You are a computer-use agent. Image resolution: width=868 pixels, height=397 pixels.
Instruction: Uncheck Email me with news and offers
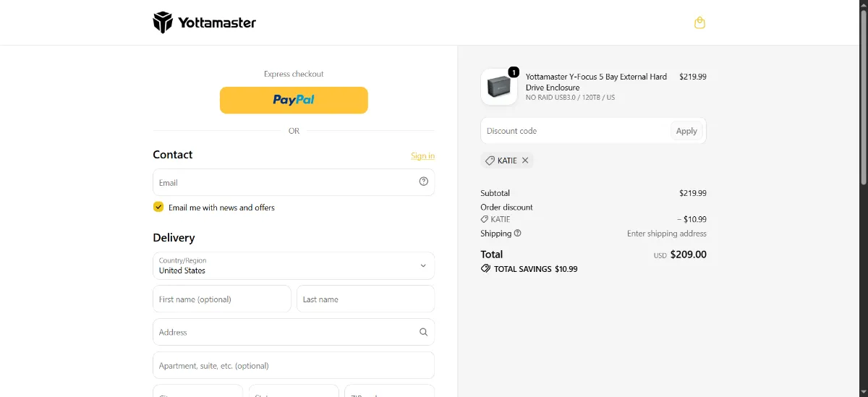click(158, 207)
